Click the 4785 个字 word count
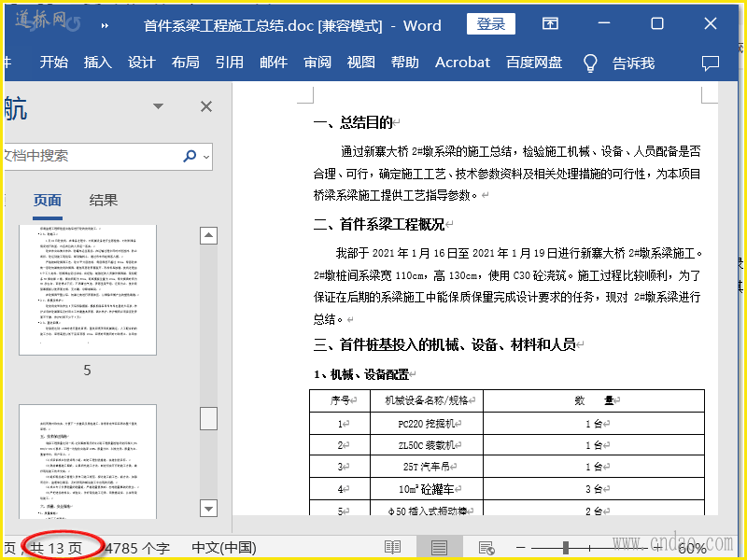Screen dimensions: 747x560 137,548
